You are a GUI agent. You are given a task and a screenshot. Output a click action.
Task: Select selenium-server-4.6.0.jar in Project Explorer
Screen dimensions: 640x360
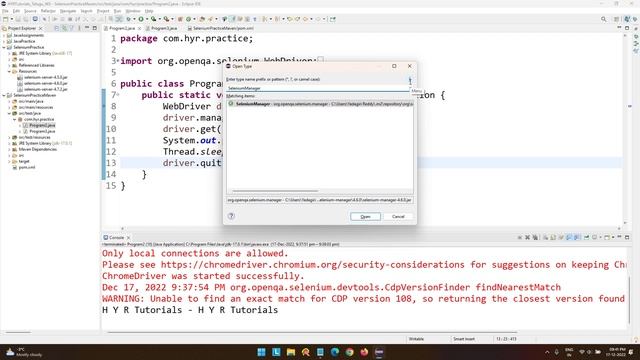coord(45,83)
